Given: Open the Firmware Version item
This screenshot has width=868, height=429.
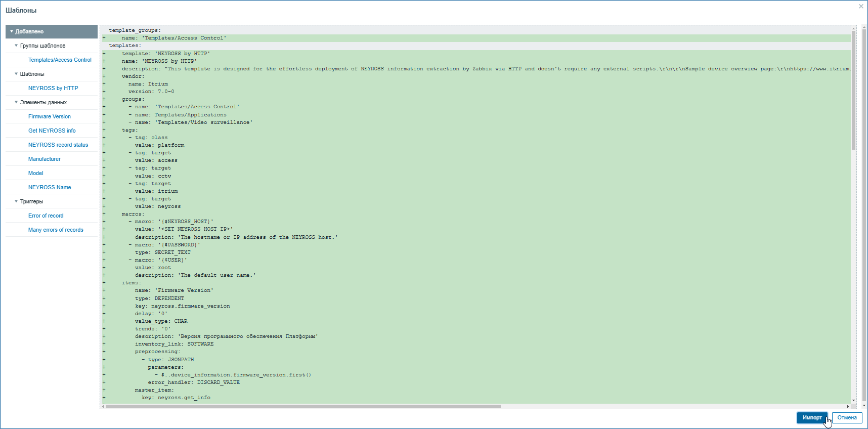Looking at the screenshot, I should pos(50,116).
